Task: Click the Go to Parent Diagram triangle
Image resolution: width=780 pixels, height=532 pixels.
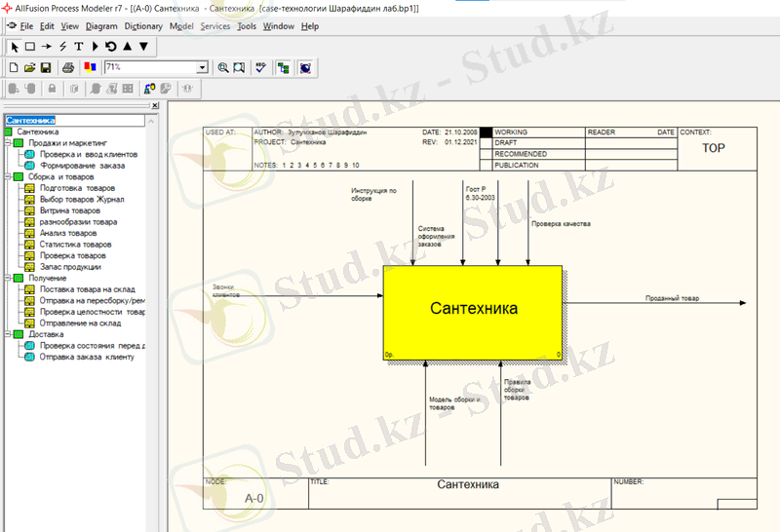Action: (128, 46)
